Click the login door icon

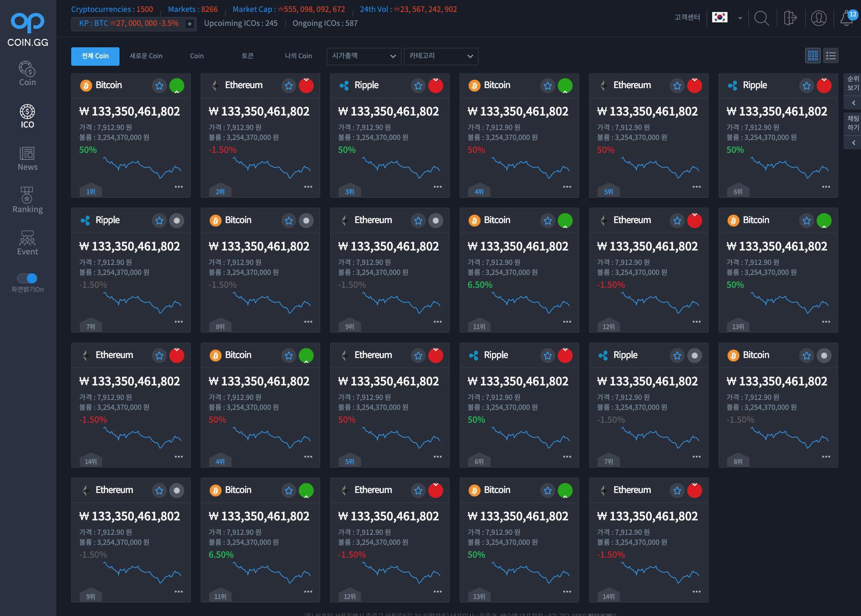(x=790, y=18)
